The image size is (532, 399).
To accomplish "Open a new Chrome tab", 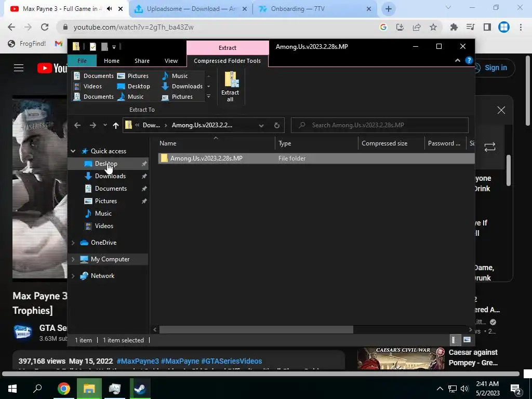I will click(x=389, y=9).
